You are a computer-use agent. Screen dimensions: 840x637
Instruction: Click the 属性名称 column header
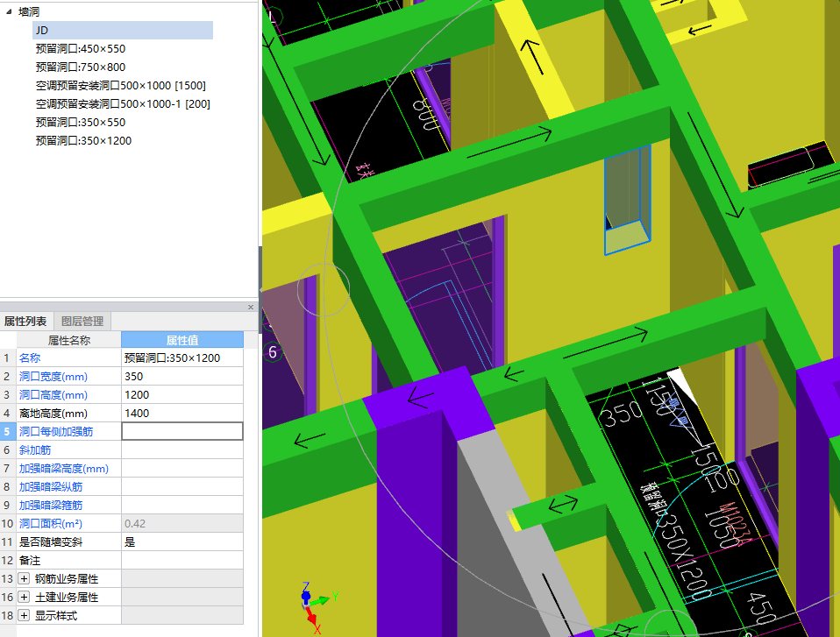[69, 340]
